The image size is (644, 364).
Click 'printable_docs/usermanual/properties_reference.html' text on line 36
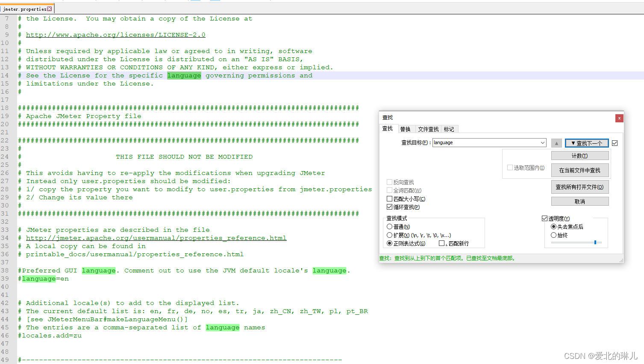pyautogui.click(x=135, y=255)
